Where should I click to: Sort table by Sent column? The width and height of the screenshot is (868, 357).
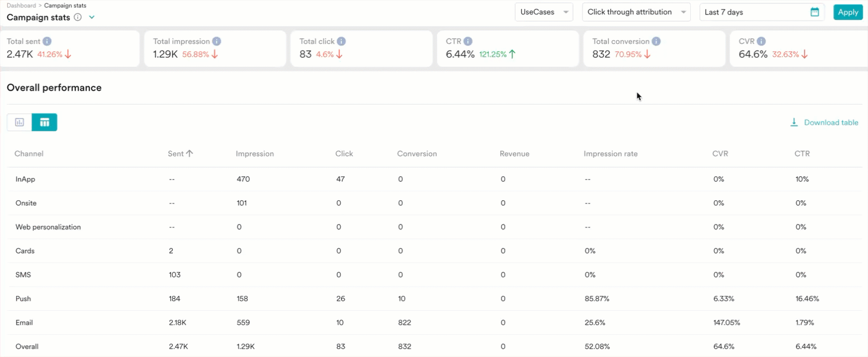pos(180,153)
